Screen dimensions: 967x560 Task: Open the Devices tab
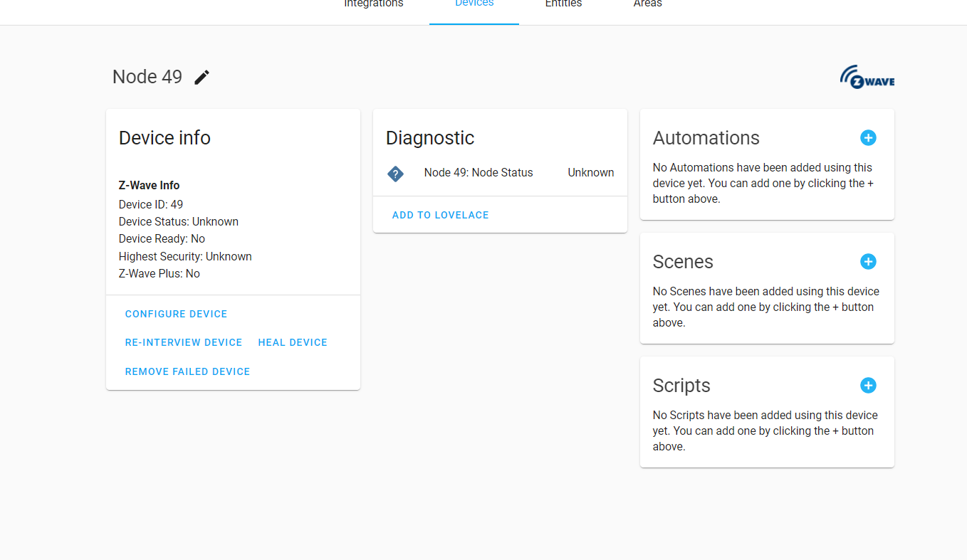(x=474, y=4)
